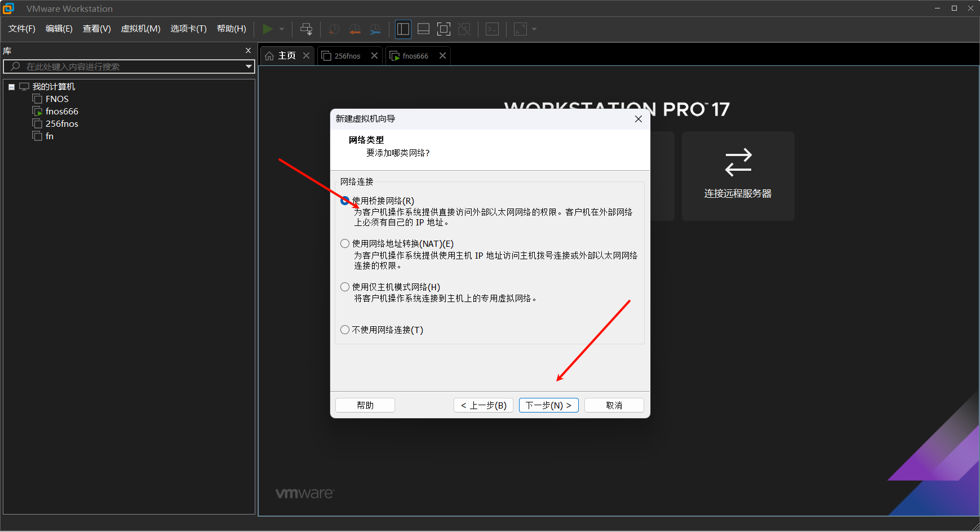Open the 文件(F) menu

[22, 29]
